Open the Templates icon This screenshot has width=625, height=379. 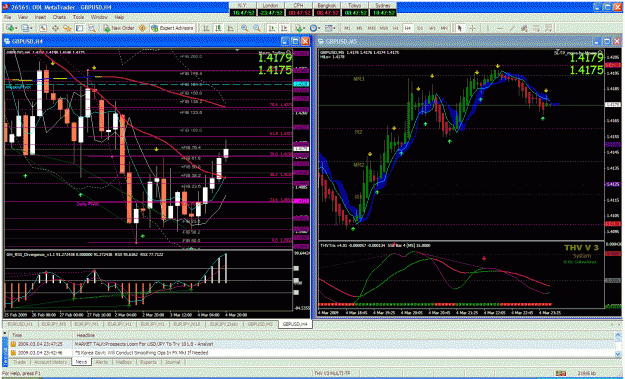(x=329, y=28)
